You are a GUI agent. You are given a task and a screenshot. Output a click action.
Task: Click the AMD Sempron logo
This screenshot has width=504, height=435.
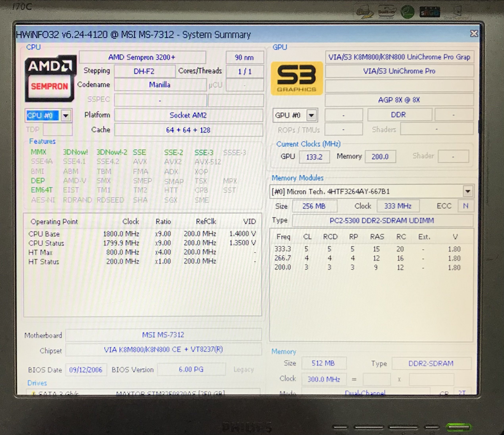point(50,78)
